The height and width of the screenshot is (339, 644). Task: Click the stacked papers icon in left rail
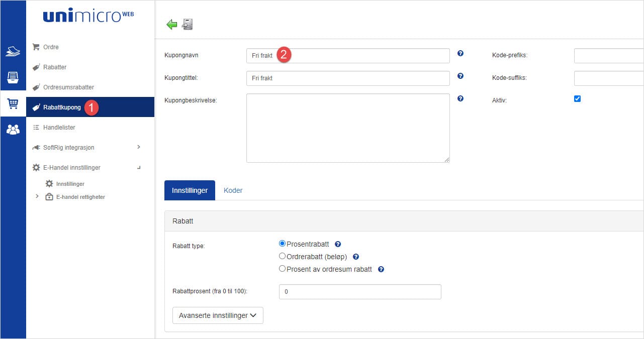tap(13, 51)
